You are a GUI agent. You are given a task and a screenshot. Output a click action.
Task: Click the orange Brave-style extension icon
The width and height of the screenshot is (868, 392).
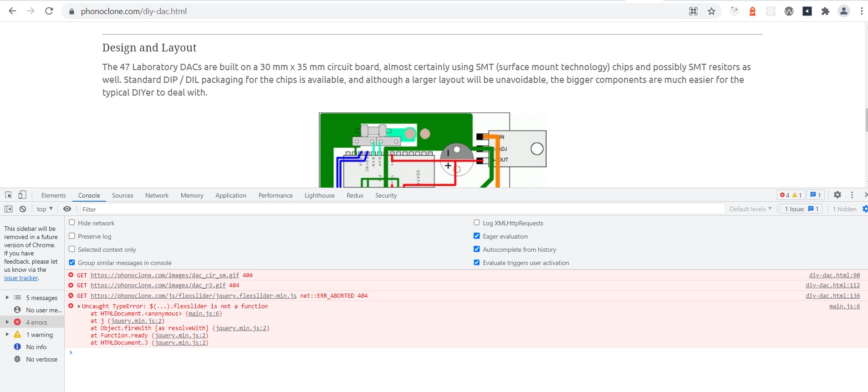click(x=752, y=11)
